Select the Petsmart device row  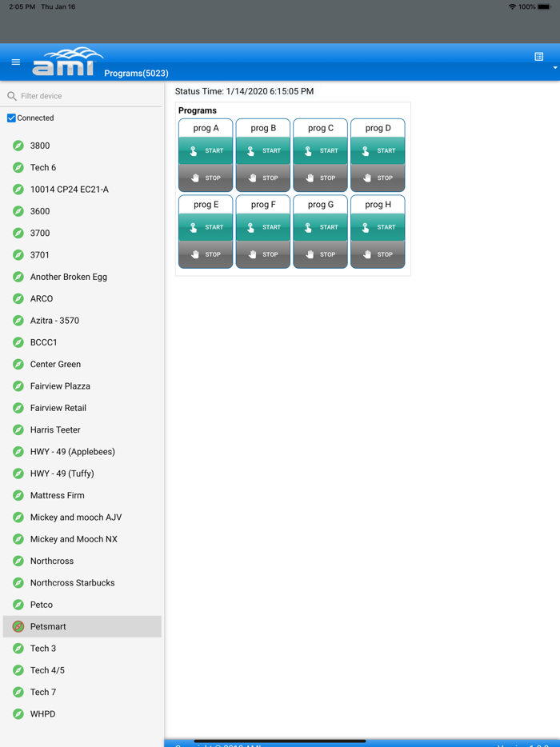tap(82, 626)
